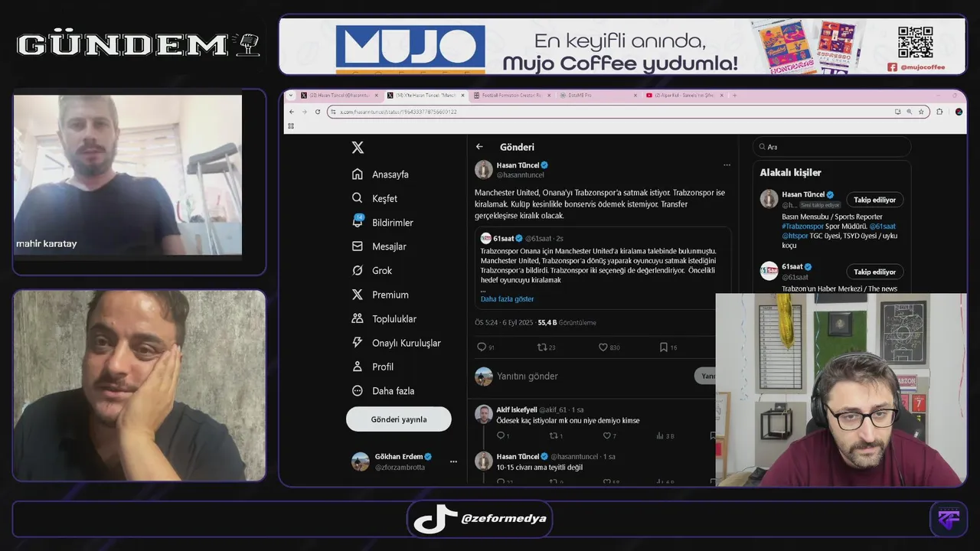This screenshot has height=551, width=980.
Task: Click Takip ediliyor button for 61saat
Action: [x=874, y=272]
